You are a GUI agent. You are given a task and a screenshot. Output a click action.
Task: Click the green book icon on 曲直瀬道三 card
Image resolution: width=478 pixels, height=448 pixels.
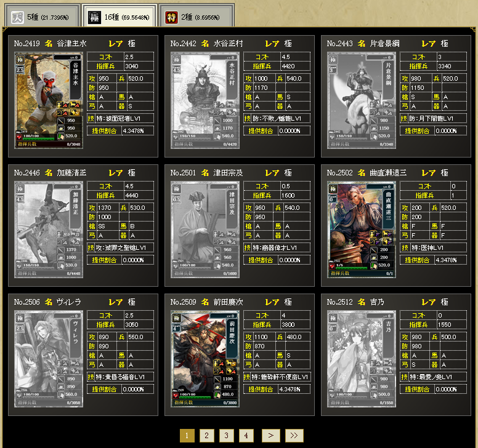pyautogui.click(x=374, y=265)
